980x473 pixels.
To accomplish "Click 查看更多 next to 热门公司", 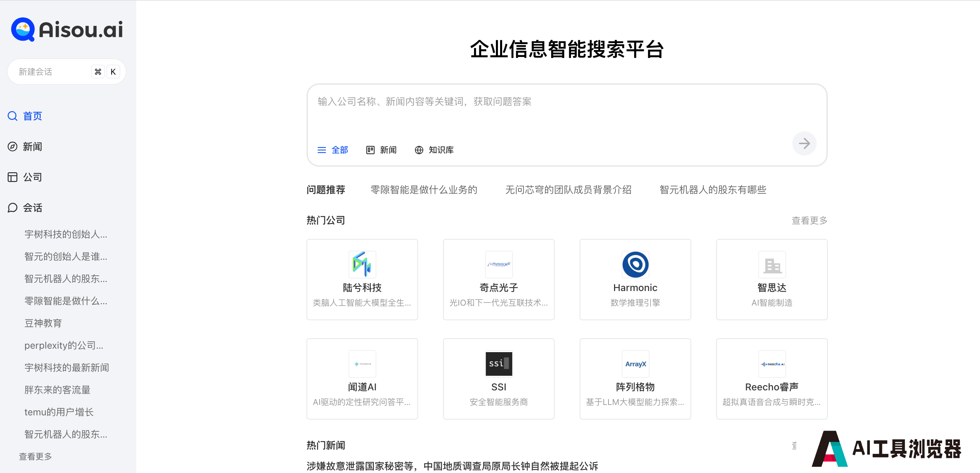I will click(809, 221).
